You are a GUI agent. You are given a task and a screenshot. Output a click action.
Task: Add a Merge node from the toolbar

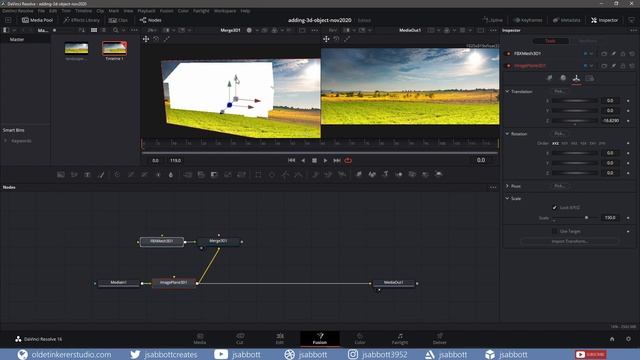click(187, 175)
